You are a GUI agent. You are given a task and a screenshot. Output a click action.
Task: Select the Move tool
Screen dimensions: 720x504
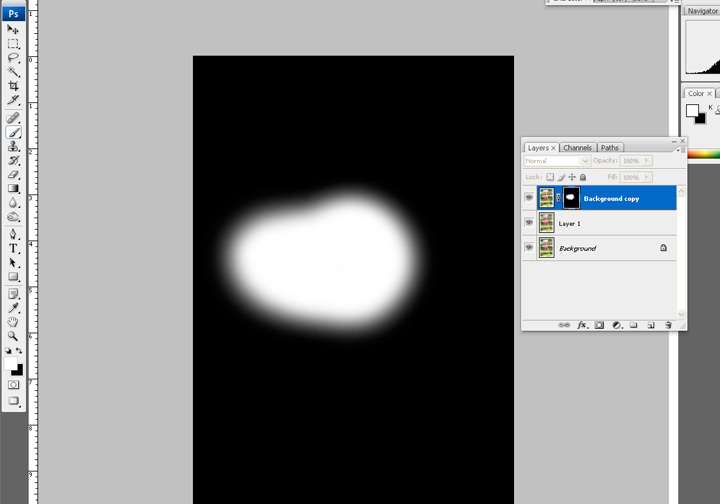point(14,30)
